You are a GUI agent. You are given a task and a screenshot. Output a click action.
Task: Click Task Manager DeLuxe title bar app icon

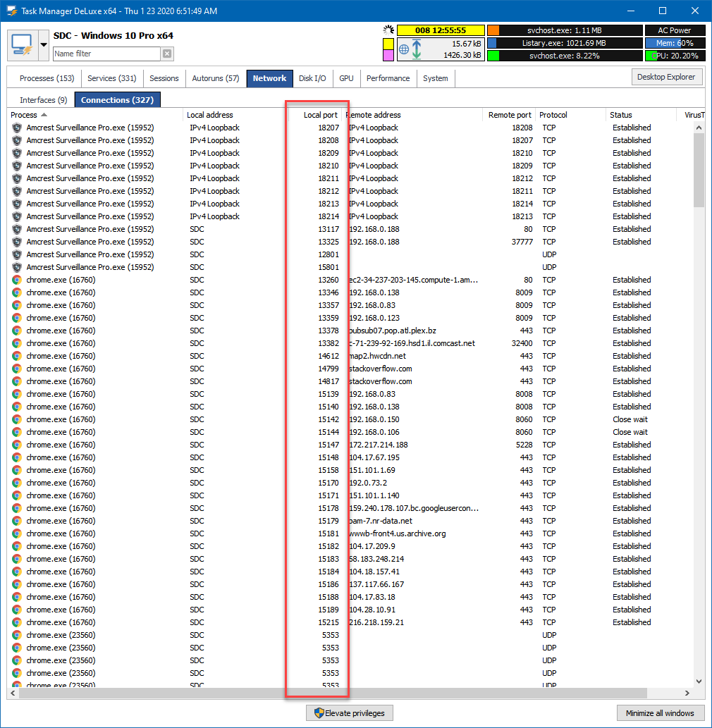(11, 11)
